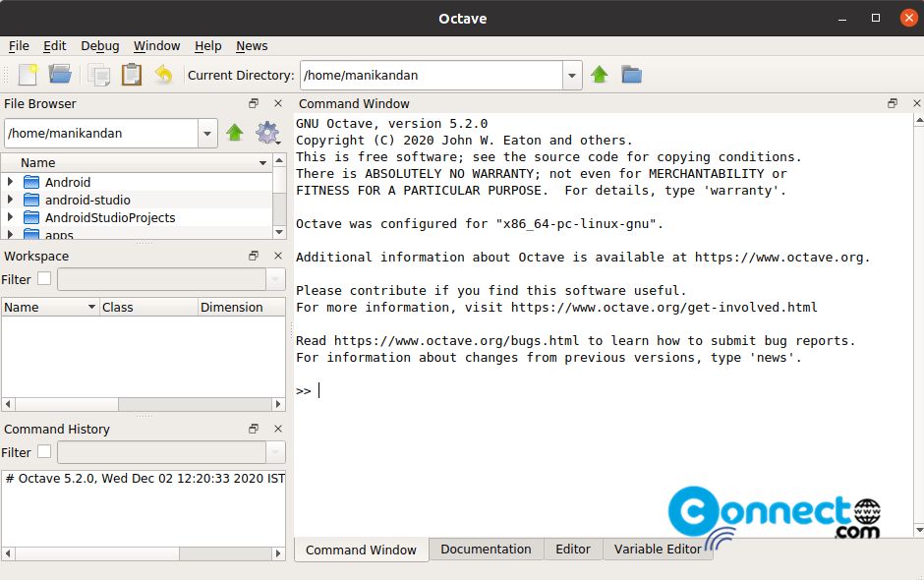The image size is (924, 580).
Task: Expand the Android folder tree
Action: (x=10, y=182)
